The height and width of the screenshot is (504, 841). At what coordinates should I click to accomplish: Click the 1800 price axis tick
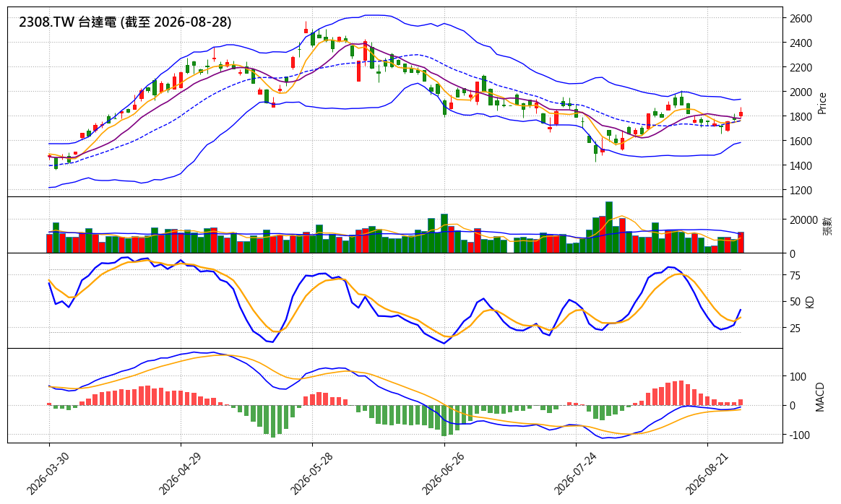pyautogui.click(x=801, y=116)
